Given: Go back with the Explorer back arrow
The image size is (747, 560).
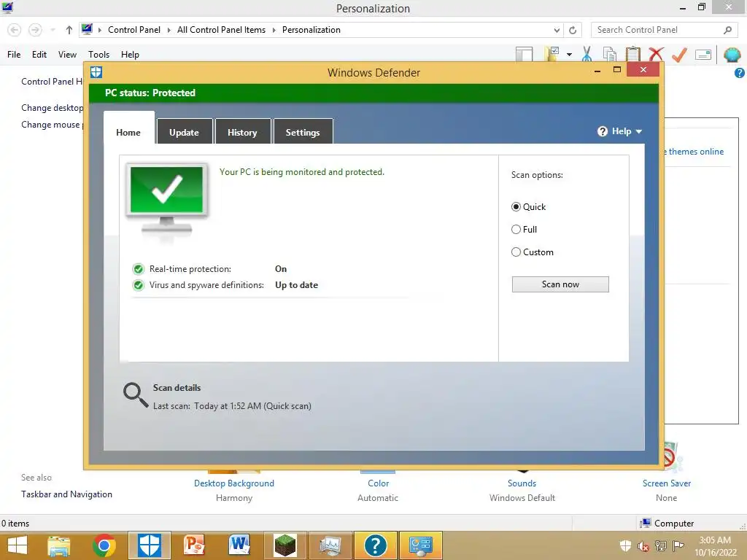Looking at the screenshot, I should (15, 30).
